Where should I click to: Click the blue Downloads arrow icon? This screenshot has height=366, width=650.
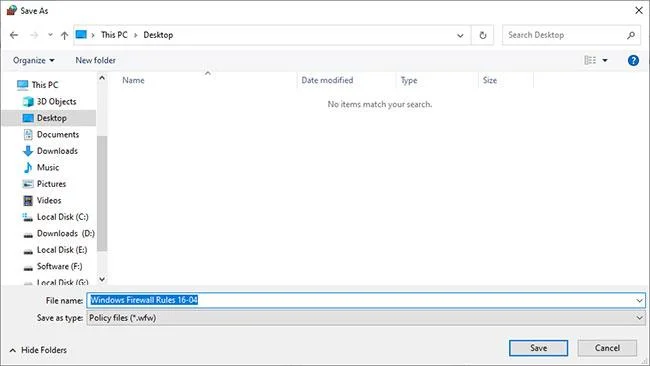pyautogui.click(x=28, y=151)
